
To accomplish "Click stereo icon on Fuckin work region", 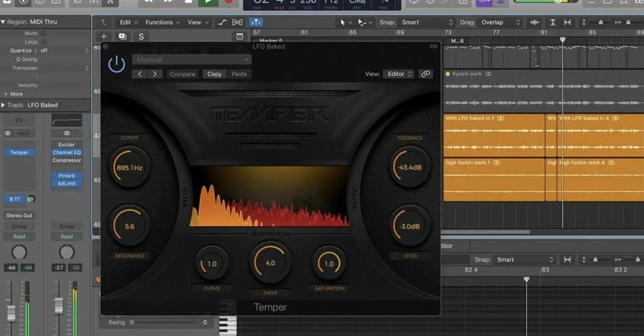I will click(x=489, y=74).
